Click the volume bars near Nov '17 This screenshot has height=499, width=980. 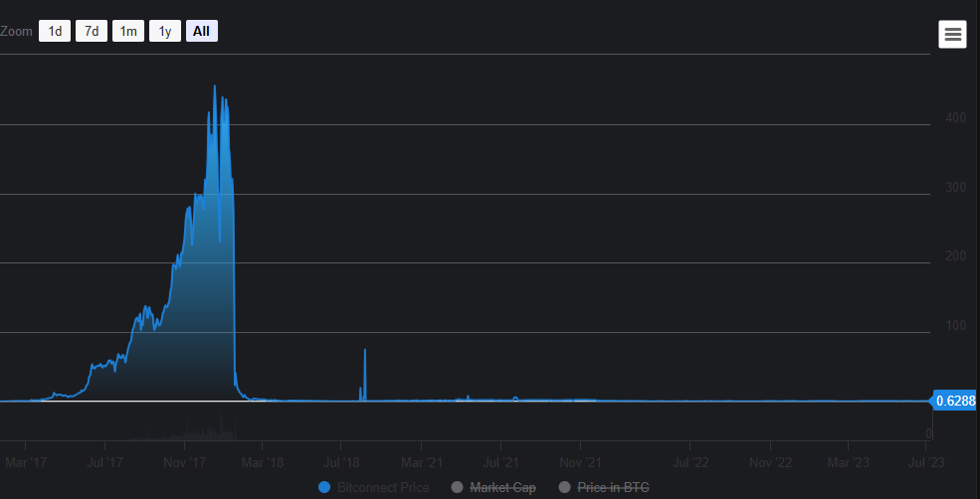coord(189,431)
